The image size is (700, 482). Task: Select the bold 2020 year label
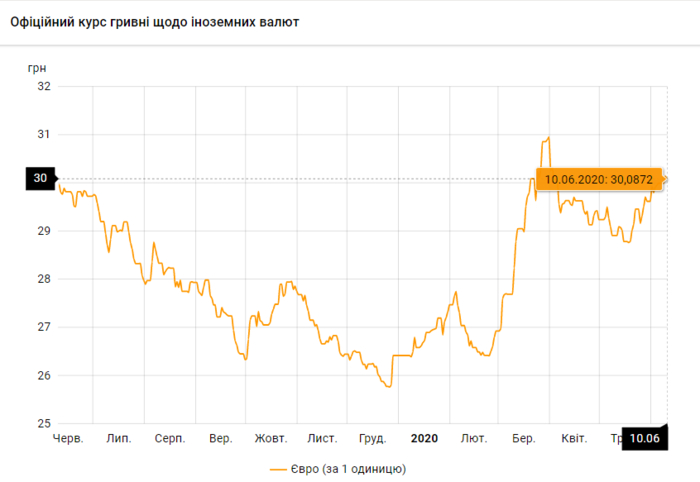pos(424,438)
